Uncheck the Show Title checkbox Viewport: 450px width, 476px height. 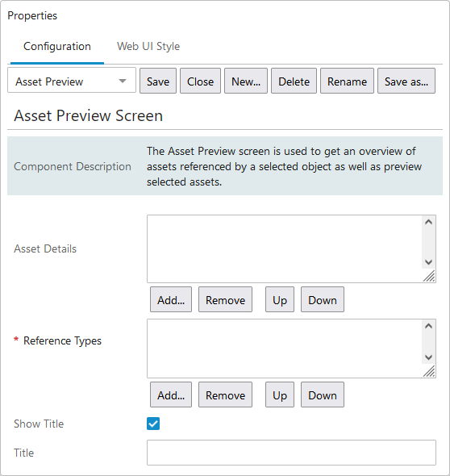(x=153, y=424)
